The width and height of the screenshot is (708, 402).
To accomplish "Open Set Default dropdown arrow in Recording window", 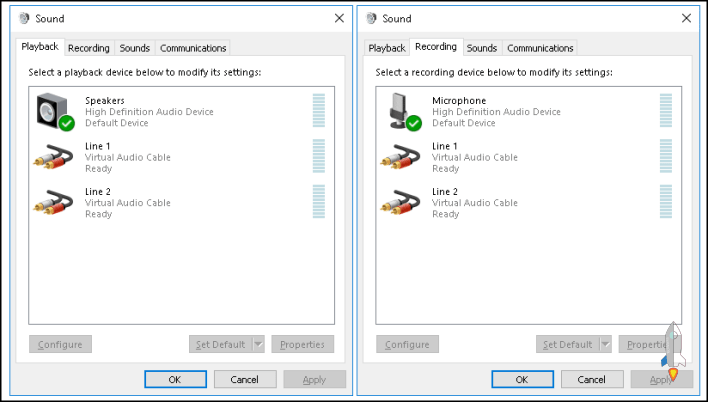I will pyautogui.click(x=605, y=344).
